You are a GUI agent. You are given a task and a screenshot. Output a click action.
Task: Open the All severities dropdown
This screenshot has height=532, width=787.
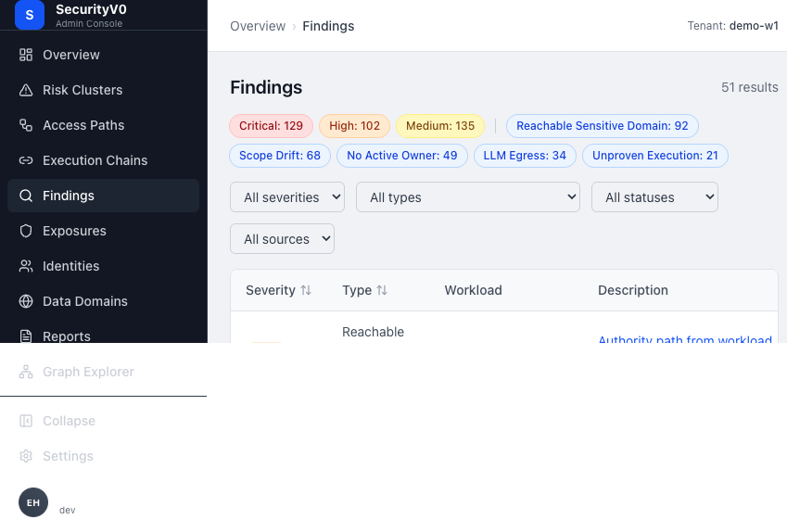click(287, 196)
